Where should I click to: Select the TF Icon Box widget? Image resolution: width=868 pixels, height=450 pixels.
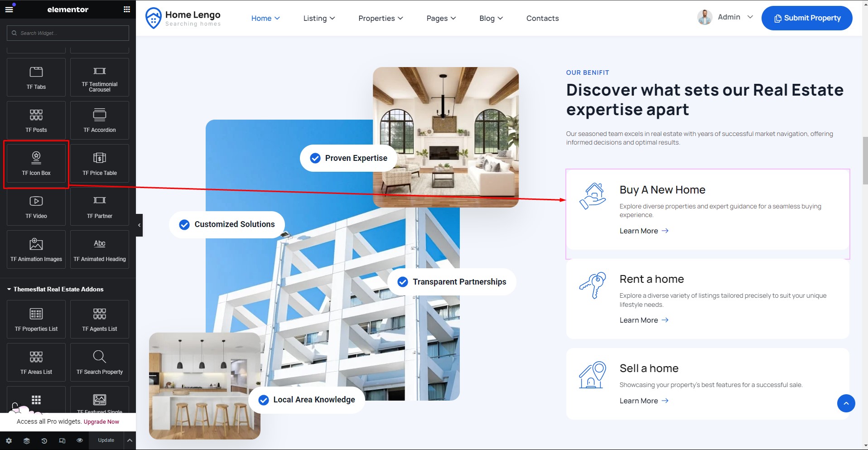point(36,163)
